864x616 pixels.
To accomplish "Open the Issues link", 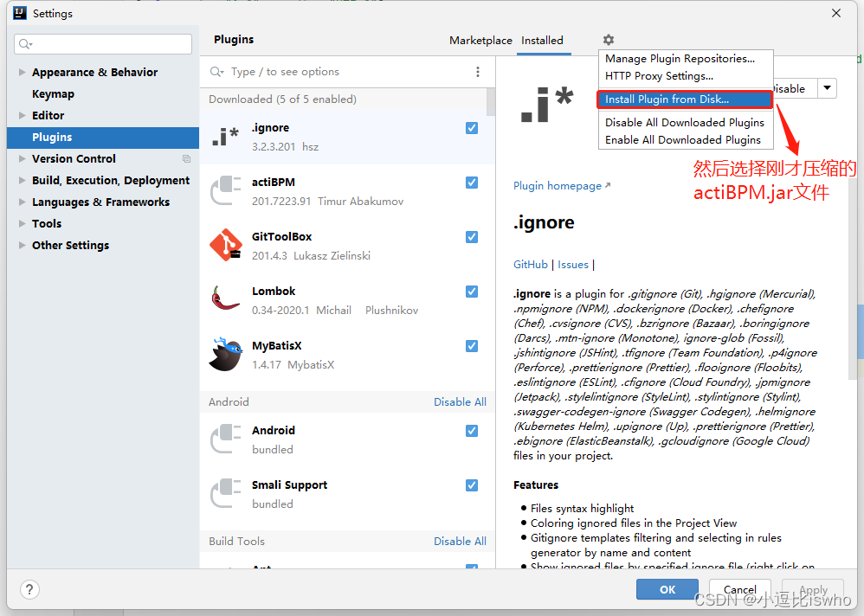I will [572, 264].
